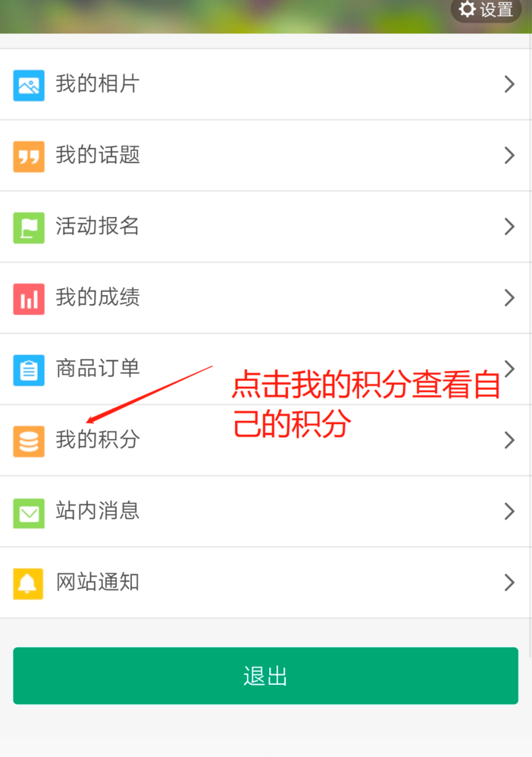Image resolution: width=532 pixels, height=757 pixels.
Task: Click the orange quote icon for 我的话题
Action: coord(29,156)
